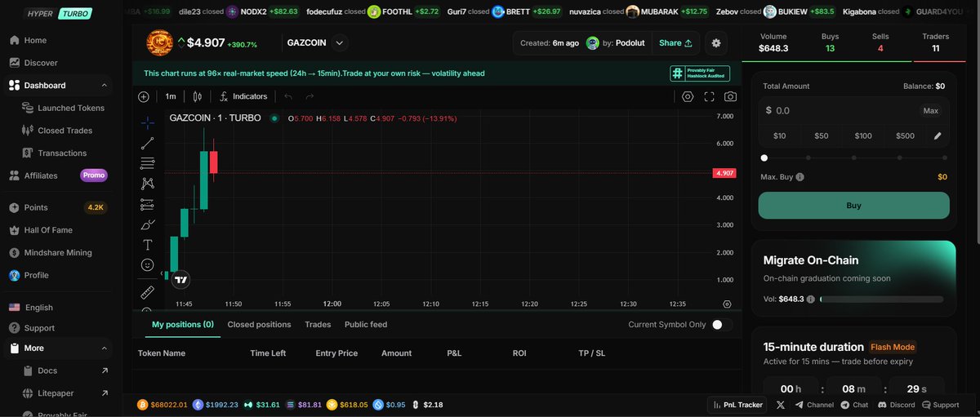Open chart axis settings gear near time scale

727,304
